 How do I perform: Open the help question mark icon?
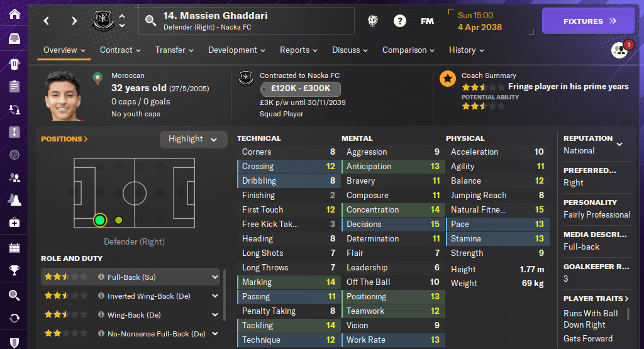coord(400,21)
